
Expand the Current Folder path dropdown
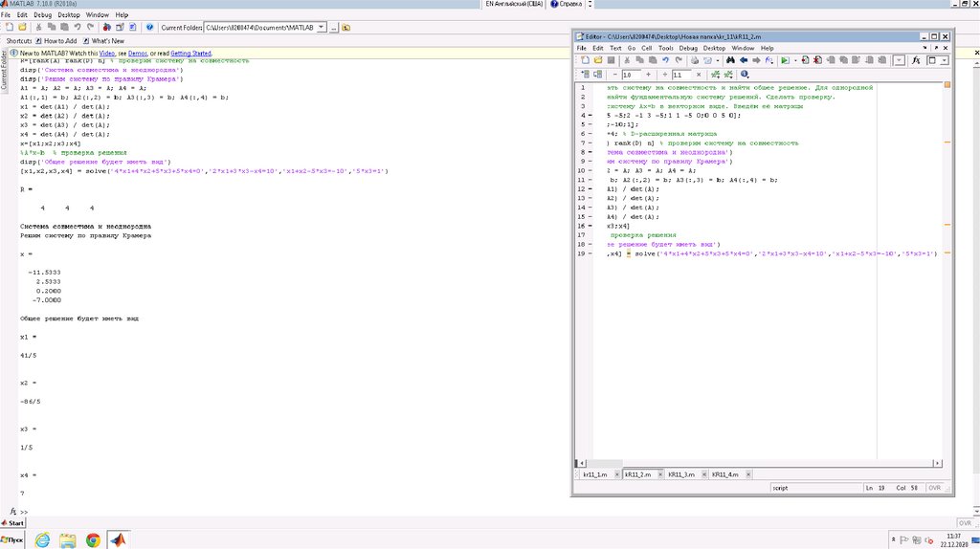[321, 28]
